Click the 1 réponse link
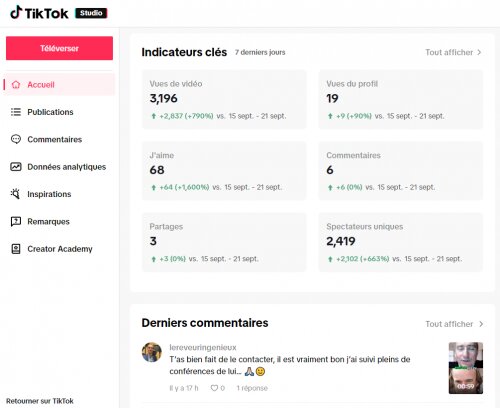Viewport: 500px width, 408px height. 252,388
